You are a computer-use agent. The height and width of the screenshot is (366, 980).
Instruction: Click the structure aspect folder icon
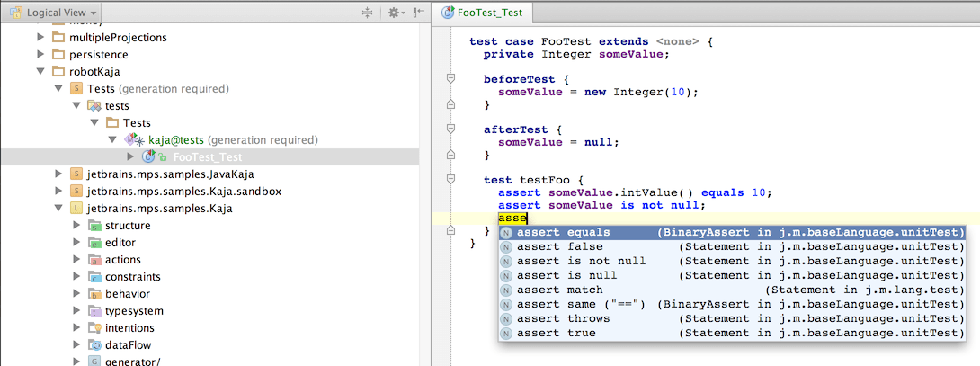(x=94, y=226)
